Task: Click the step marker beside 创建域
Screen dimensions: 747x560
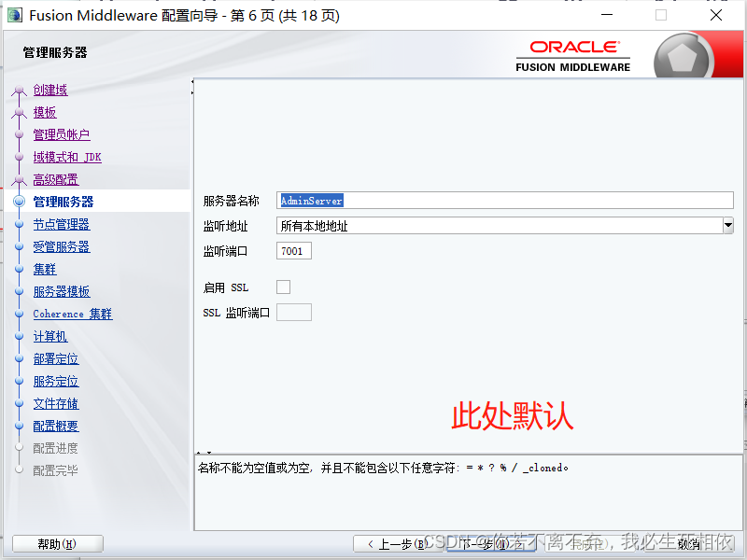Action: pyautogui.click(x=19, y=90)
